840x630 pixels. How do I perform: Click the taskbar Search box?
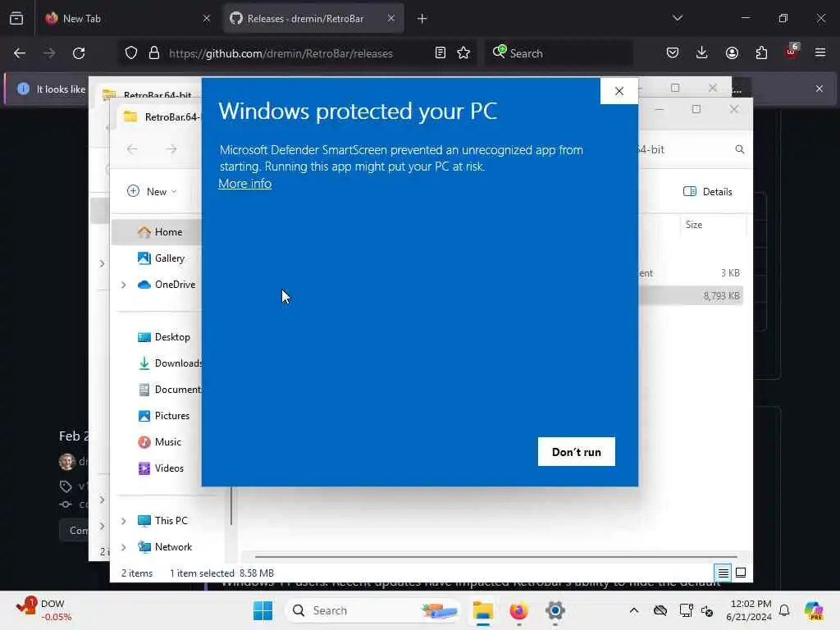pos(373,610)
